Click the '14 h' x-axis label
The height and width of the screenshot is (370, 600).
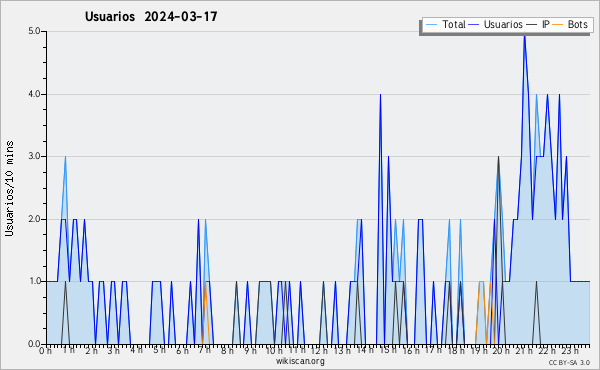[x=365, y=350]
